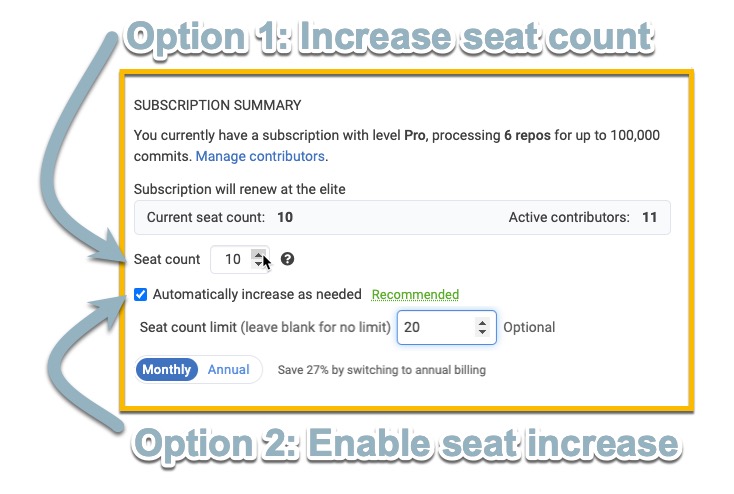Click into the Seat count limit field
The width and height of the screenshot is (734, 494).
[x=435, y=327]
